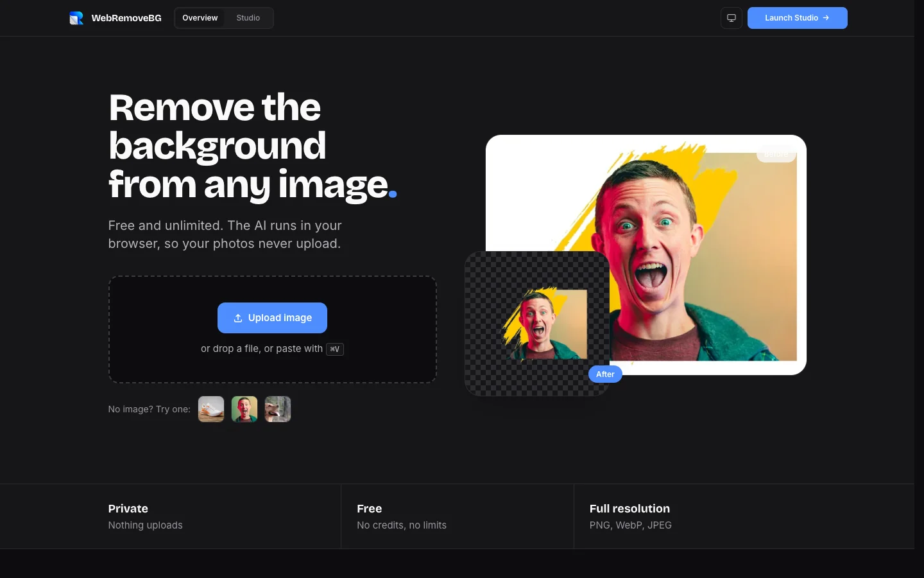
Task: Click the 'Remove the background' main headline
Action: point(253,146)
